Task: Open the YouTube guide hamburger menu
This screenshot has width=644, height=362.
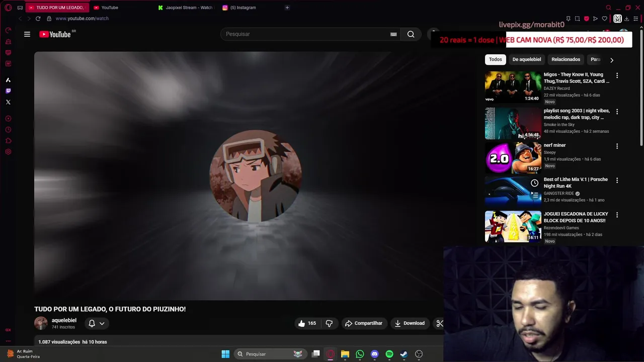Action: (27, 34)
